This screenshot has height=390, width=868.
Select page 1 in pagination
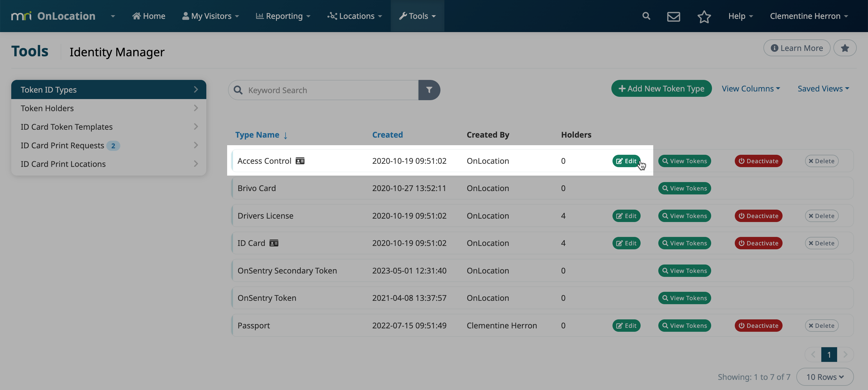[x=829, y=354]
